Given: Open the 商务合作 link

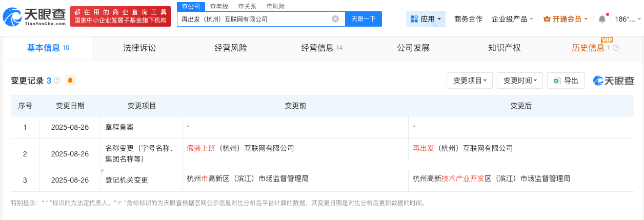Looking at the screenshot, I should pyautogui.click(x=468, y=19).
